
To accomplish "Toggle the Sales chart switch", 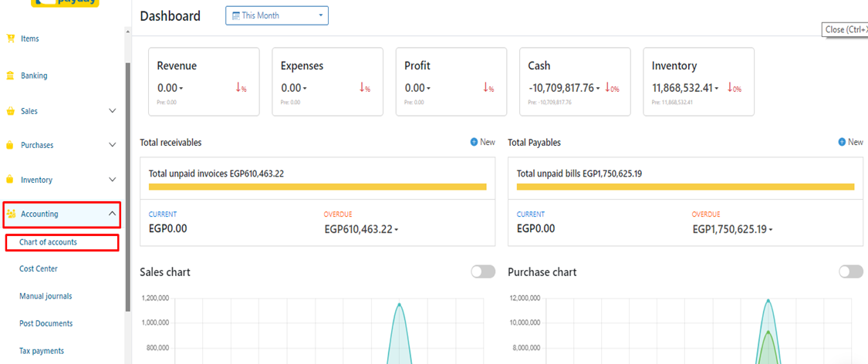I will 483,271.
